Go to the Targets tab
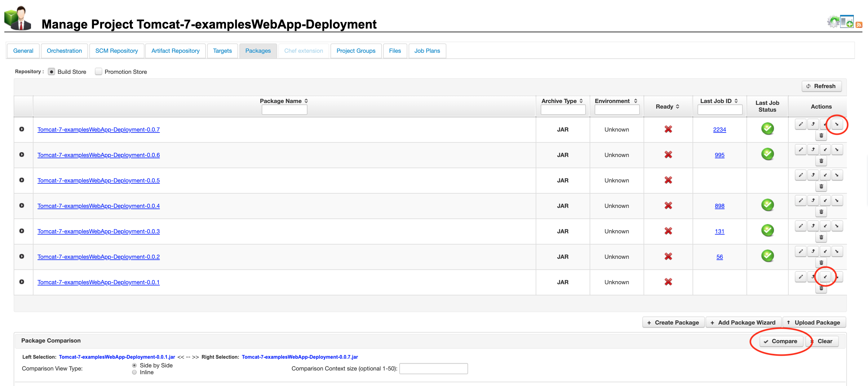This screenshot has width=868, height=386. click(x=222, y=51)
